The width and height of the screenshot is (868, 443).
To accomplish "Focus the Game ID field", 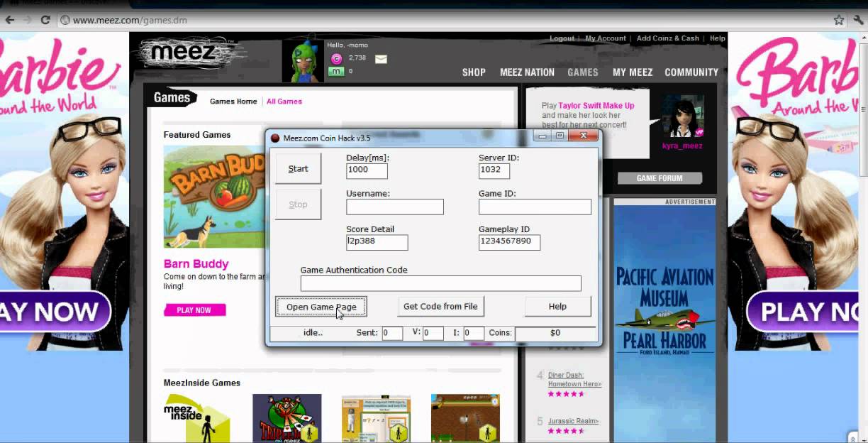I will pos(535,207).
